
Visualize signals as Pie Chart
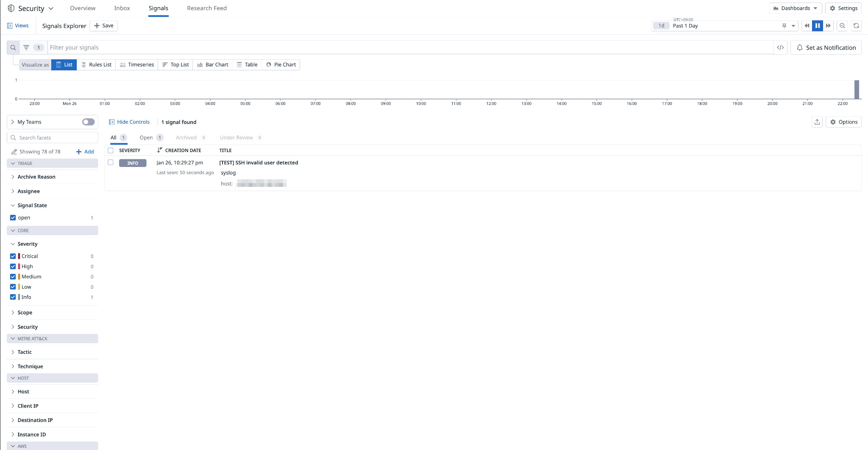[281, 65]
